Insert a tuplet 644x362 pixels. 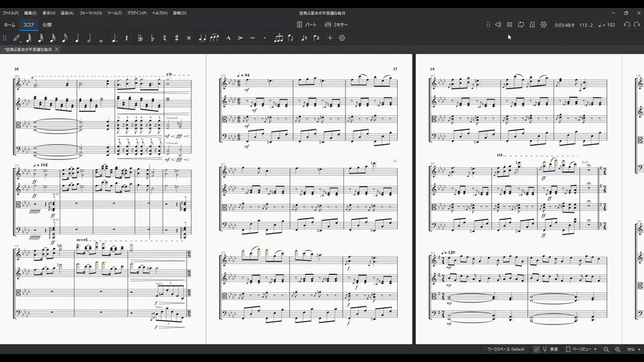point(278,38)
